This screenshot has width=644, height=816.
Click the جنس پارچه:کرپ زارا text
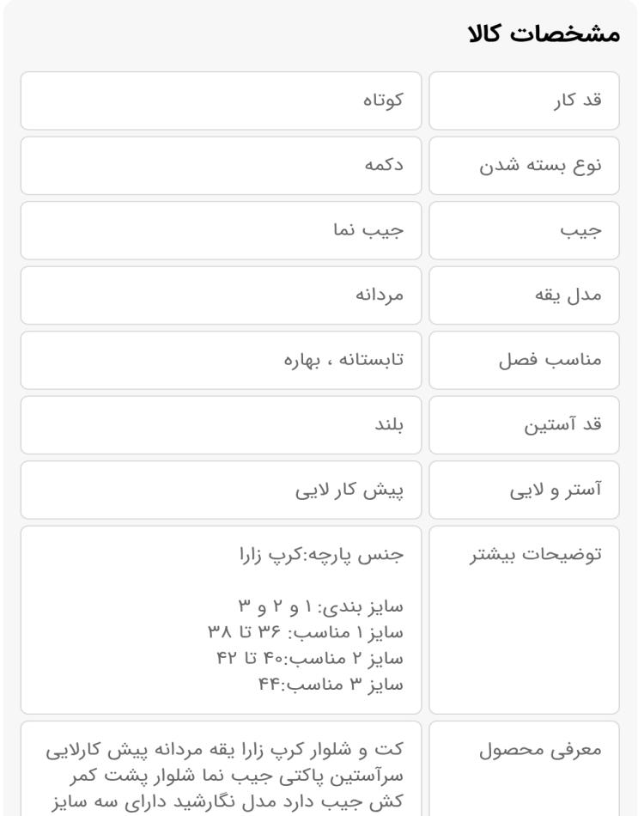(x=321, y=555)
